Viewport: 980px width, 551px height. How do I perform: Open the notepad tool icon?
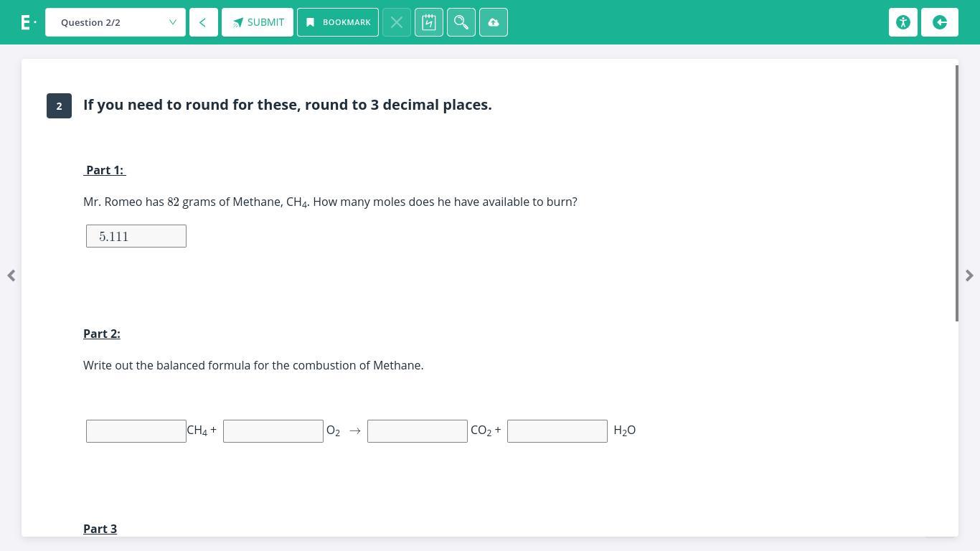[x=429, y=22]
